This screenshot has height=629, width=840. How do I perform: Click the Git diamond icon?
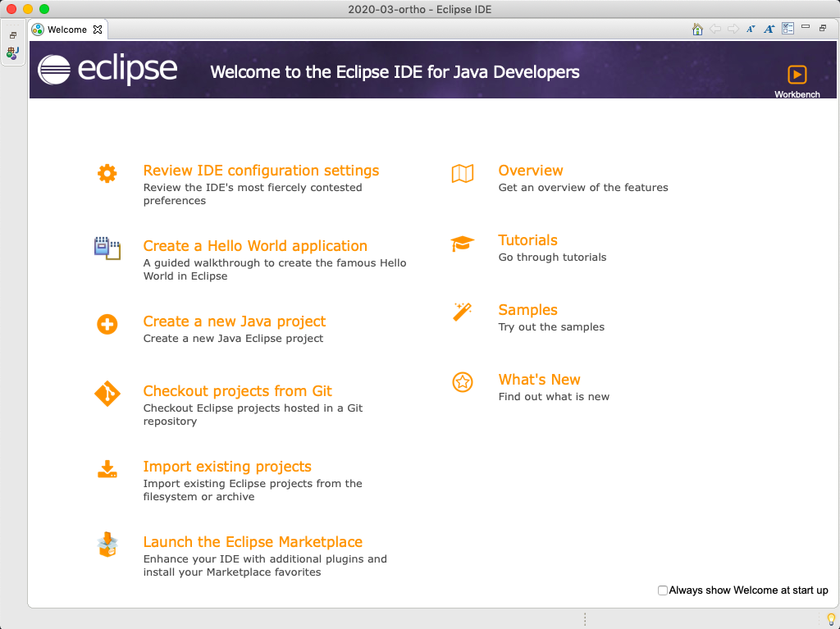(x=107, y=394)
